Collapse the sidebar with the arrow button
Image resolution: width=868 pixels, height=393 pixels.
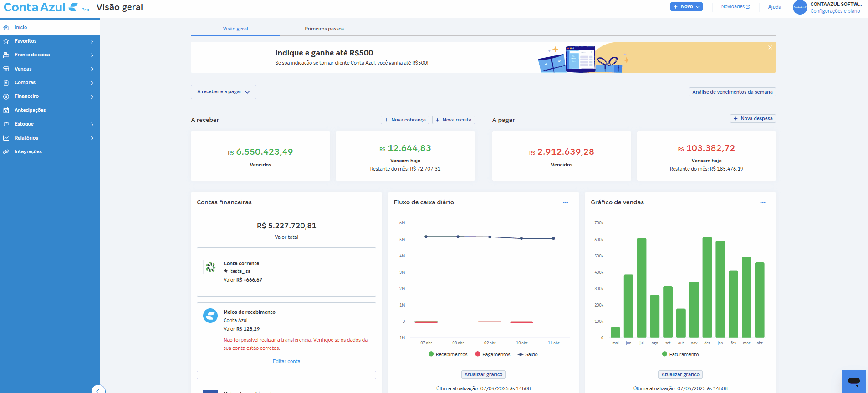pos(98,390)
